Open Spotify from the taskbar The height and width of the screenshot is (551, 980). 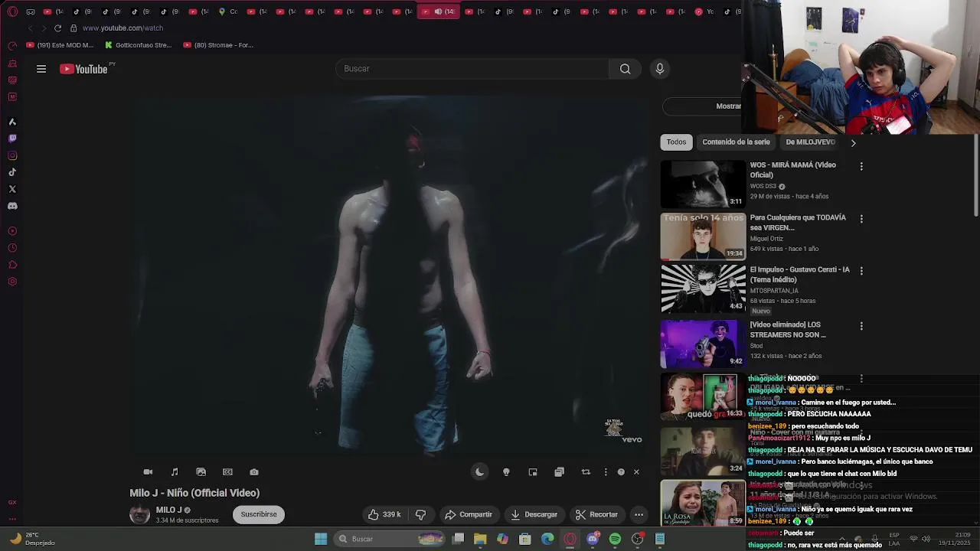(615, 540)
